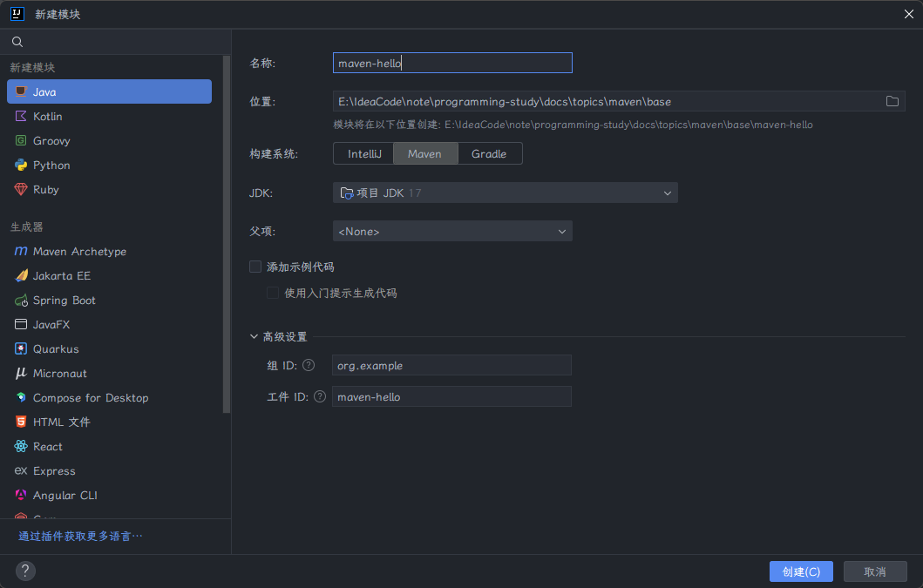Select the Groovy language icon

pyautogui.click(x=21, y=140)
